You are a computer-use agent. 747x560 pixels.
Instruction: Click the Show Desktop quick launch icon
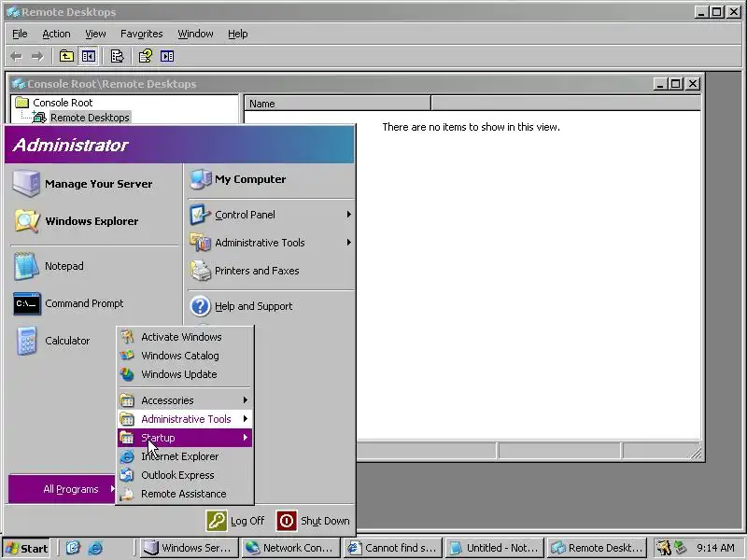[73, 548]
